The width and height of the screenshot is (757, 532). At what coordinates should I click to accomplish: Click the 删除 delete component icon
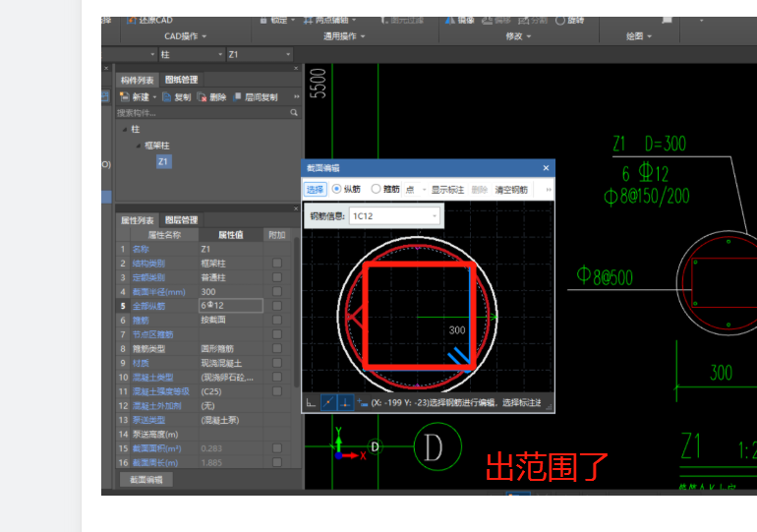pos(202,97)
